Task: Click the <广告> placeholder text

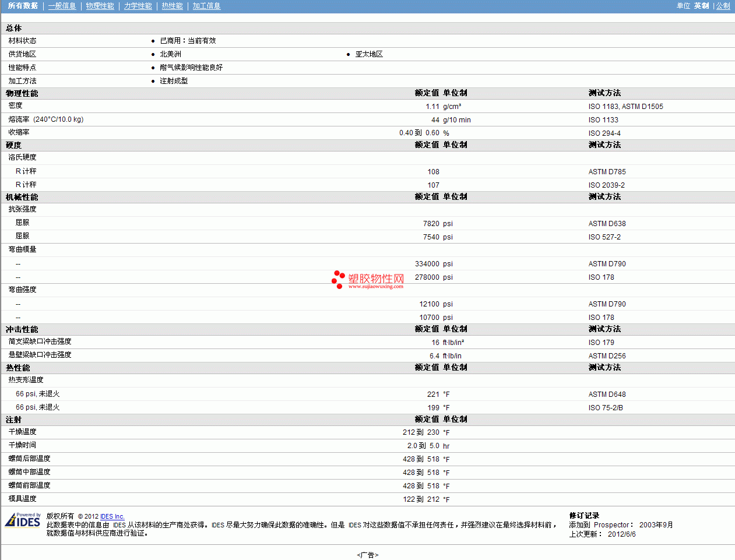Action: click(x=368, y=555)
